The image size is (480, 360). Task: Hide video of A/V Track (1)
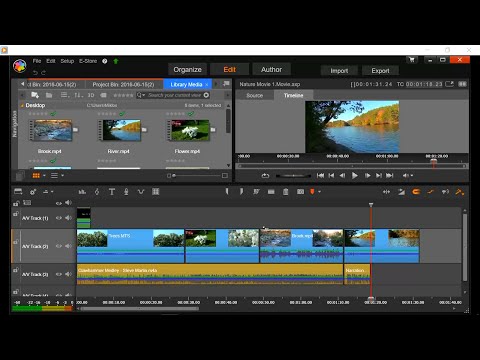tap(59, 218)
